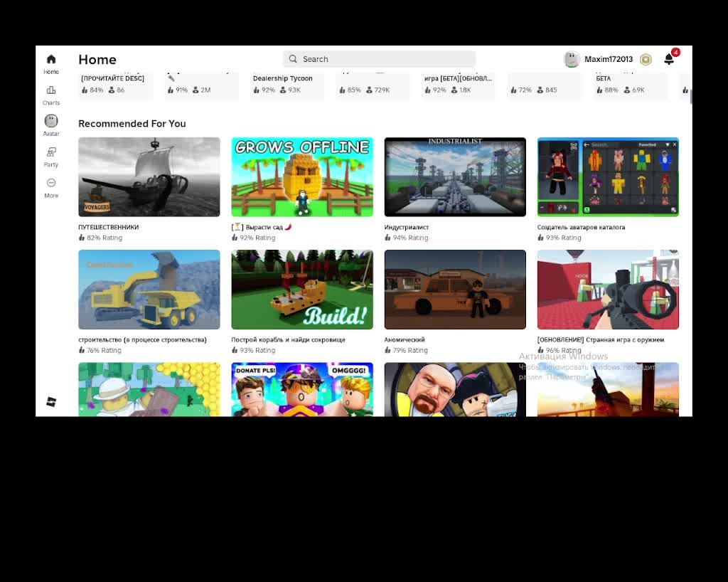
Task: Click the 82% Rating text
Action: (105, 238)
